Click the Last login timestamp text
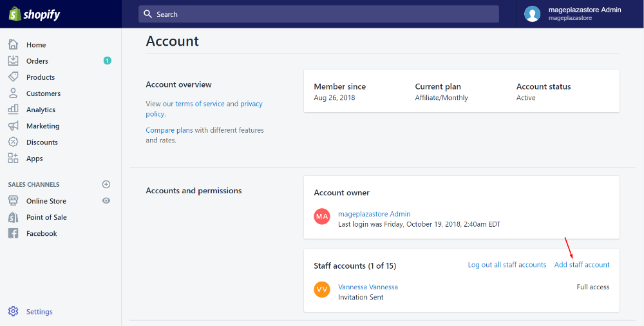 [419, 224]
